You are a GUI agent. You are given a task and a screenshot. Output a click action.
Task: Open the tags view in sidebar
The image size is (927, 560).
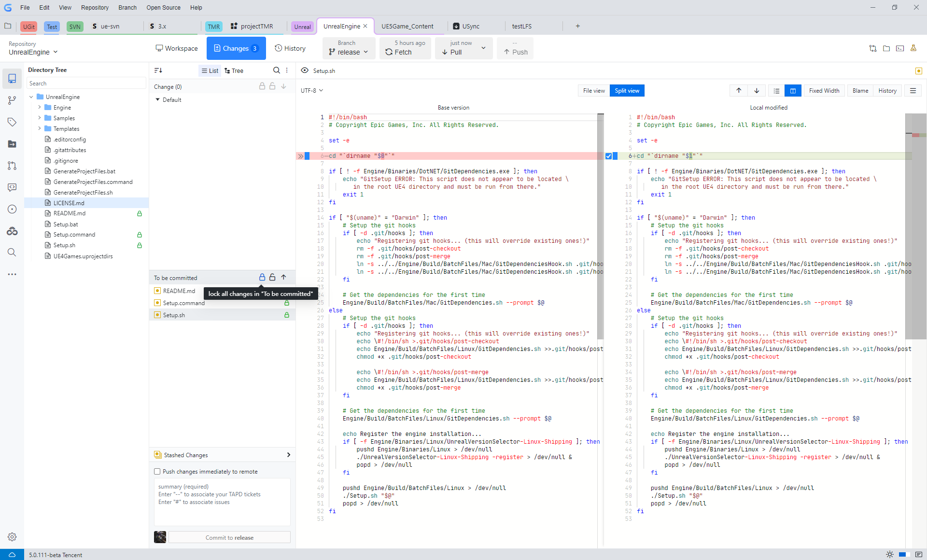[x=12, y=122]
